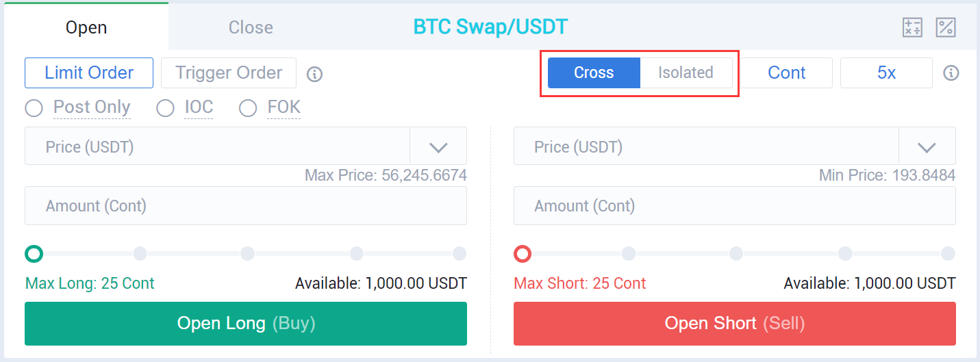Click info icon next to 5x leverage
Image resolution: width=980 pixels, height=362 pixels.
pos(951,73)
